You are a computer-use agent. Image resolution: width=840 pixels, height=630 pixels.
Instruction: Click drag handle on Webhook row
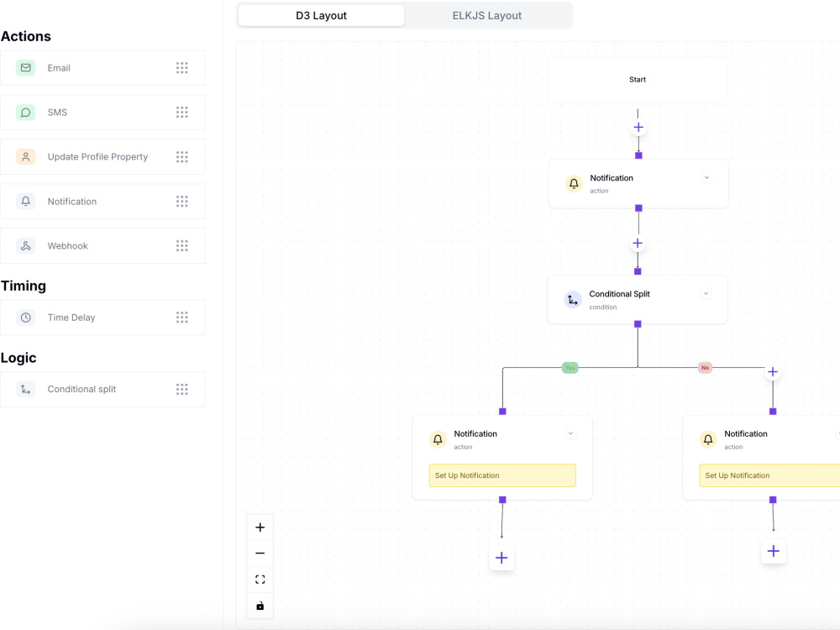click(x=182, y=246)
